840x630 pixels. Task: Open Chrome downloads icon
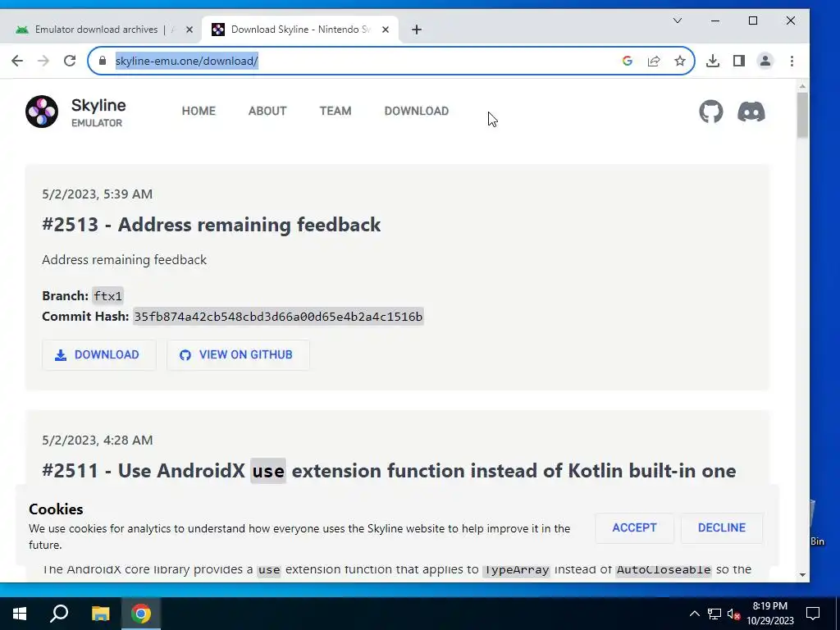click(713, 61)
